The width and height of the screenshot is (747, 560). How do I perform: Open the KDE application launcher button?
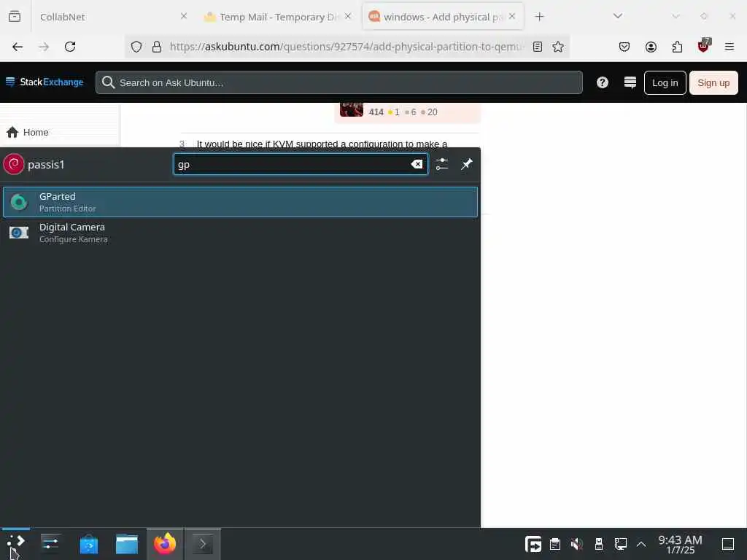click(16, 544)
